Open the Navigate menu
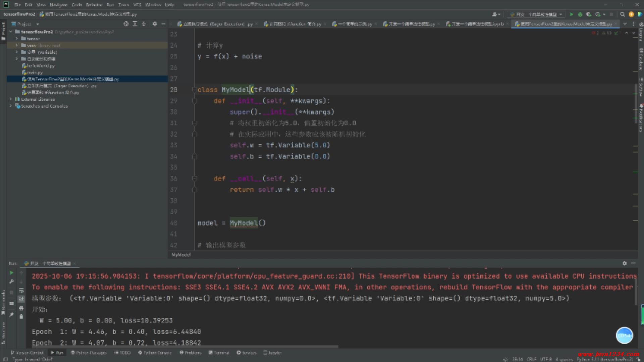The width and height of the screenshot is (644, 362). point(58,5)
